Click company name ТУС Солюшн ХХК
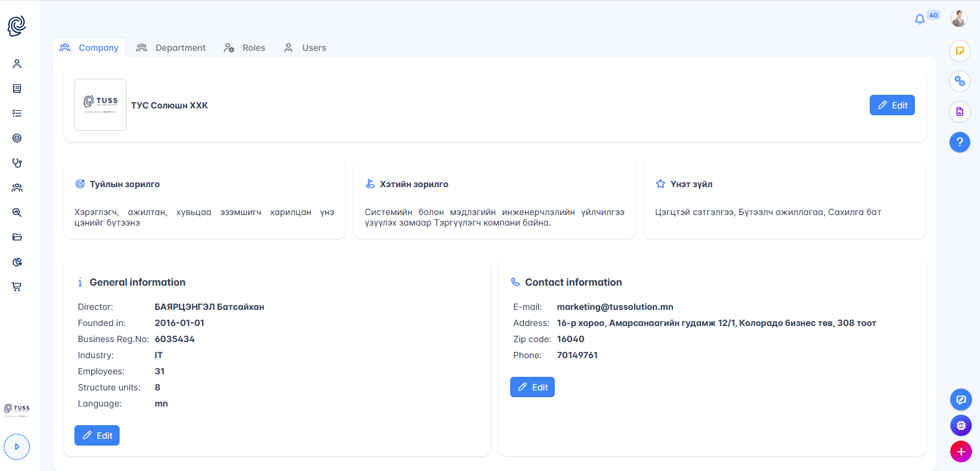Image resolution: width=980 pixels, height=471 pixels. [x=169, y=105]
